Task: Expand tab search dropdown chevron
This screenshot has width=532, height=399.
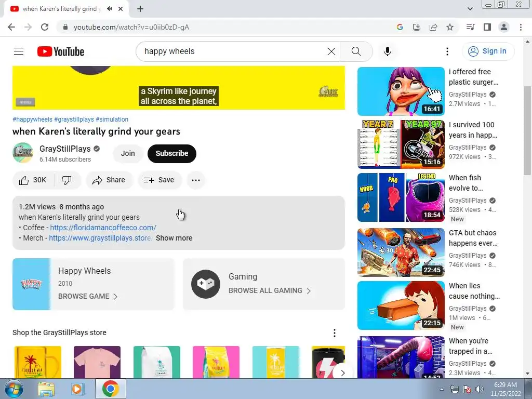Action: tap(470, 9)
